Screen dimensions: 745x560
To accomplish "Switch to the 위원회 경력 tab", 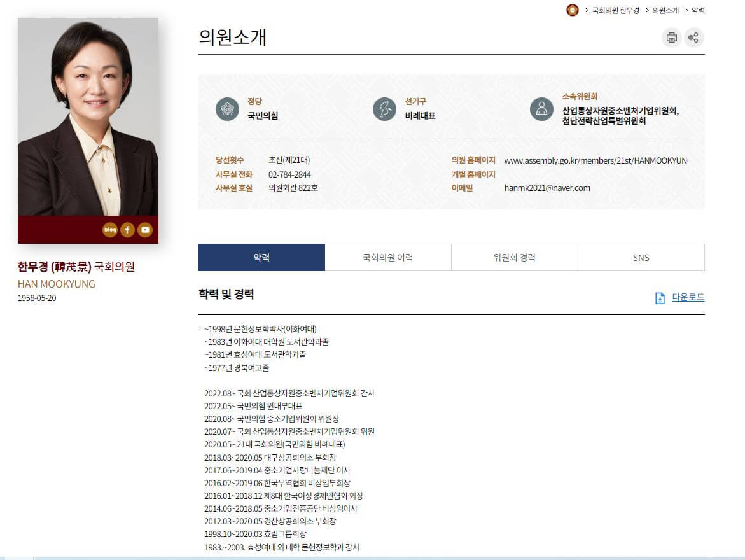I will pos(514,257).
